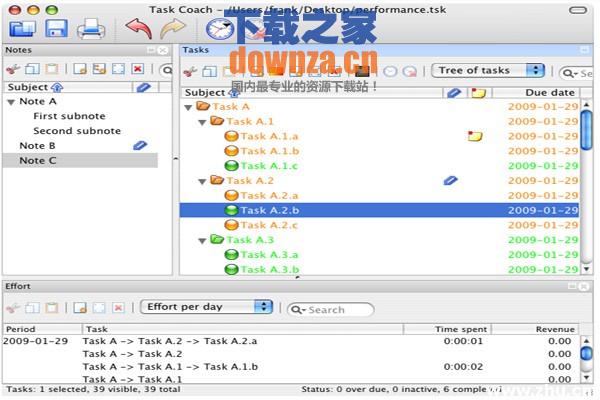The height and width of the screenshot is (400, 600).
Task: Sort by Tasks notes column header
Action: [x=478, y=93]
